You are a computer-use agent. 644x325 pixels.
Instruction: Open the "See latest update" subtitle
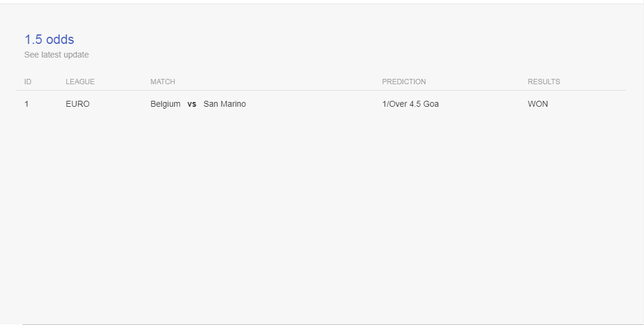56,55
